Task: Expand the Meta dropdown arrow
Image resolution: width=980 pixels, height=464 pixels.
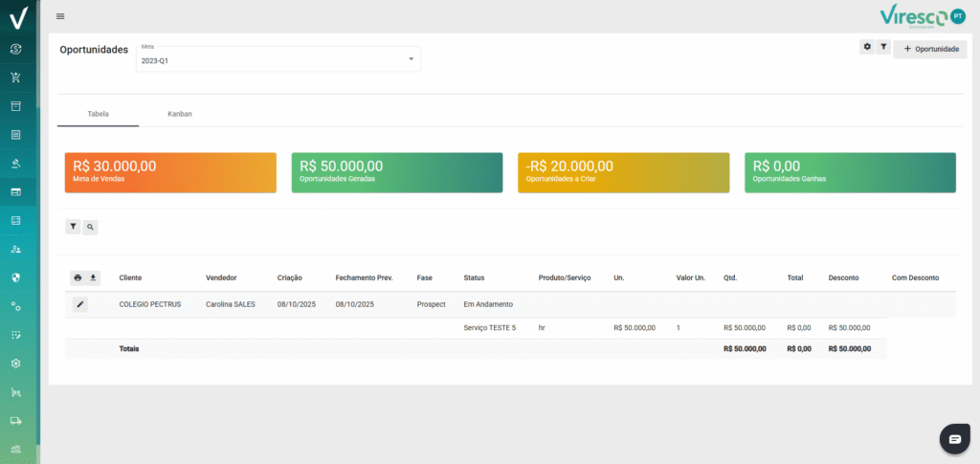Action: click(x=411, y=59)
